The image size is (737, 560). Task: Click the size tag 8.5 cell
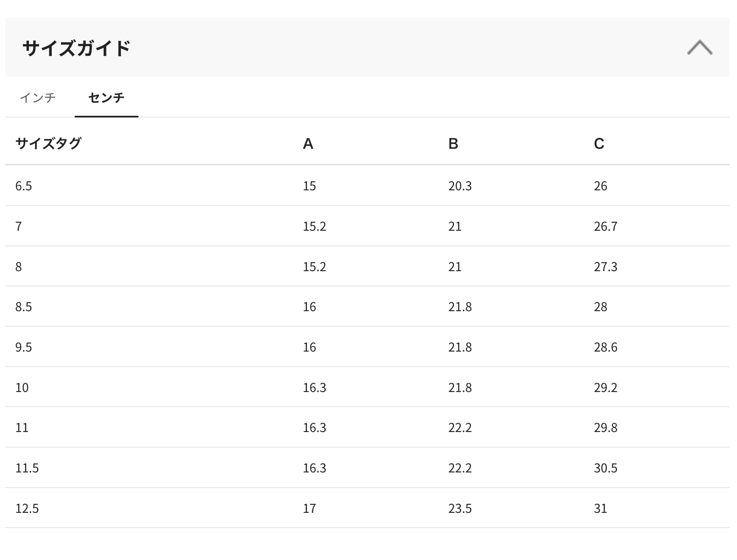pos(24,307)
